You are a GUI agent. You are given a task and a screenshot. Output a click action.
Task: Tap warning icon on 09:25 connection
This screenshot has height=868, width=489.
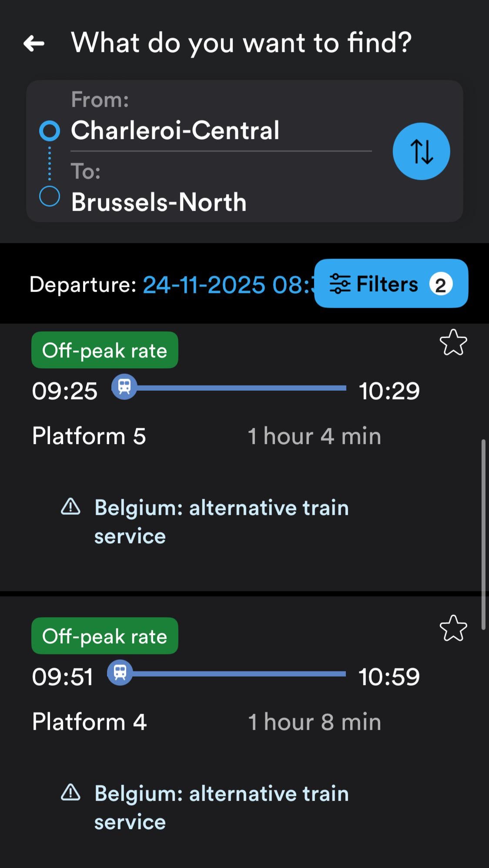[x=70, y=507]
